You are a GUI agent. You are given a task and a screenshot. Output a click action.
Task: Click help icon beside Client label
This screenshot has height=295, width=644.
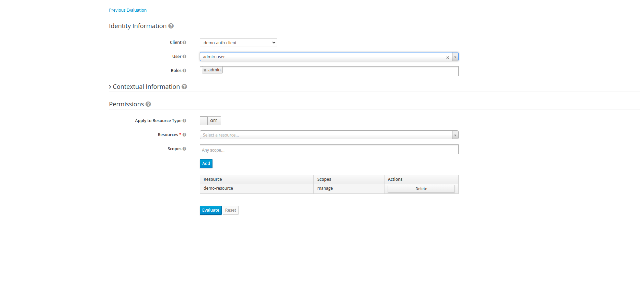click(184, 43)
